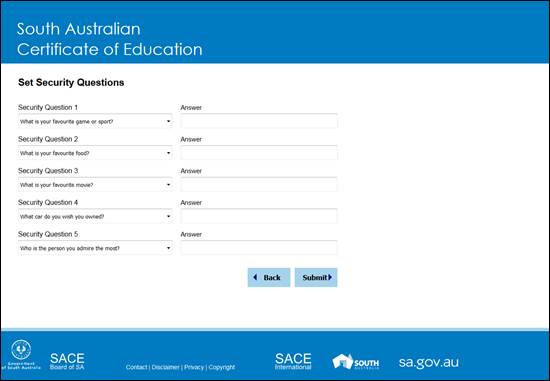Open Security Question 3 dropdown
The height and width of the screenshot is (381, 550).
pos(95,185)
